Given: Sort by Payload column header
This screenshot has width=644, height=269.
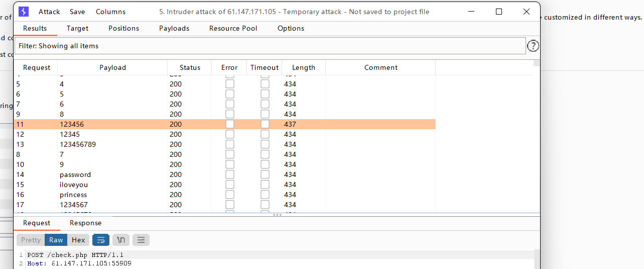Looking at the screenshot, I should [x=112, y=67].
